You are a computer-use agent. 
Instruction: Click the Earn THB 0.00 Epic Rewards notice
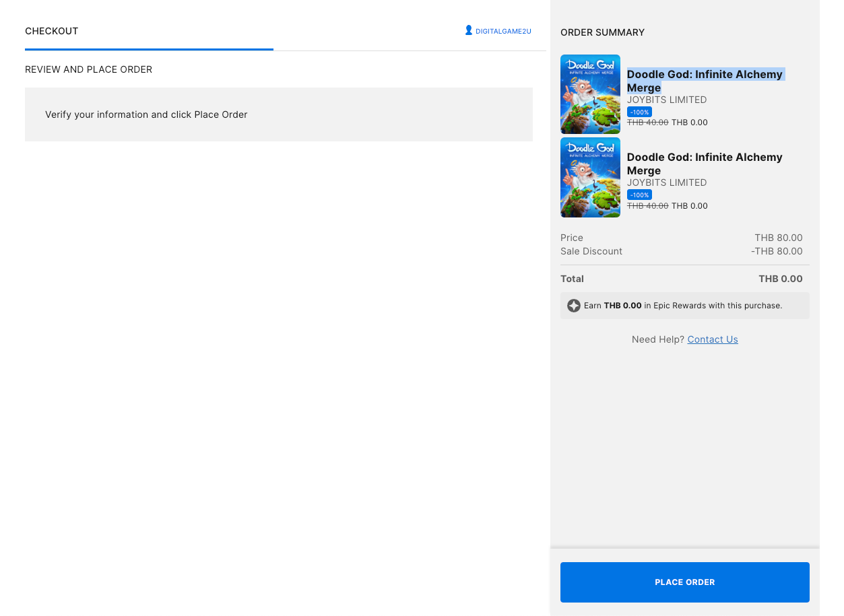pyautogui.click(x=684, y=306)
